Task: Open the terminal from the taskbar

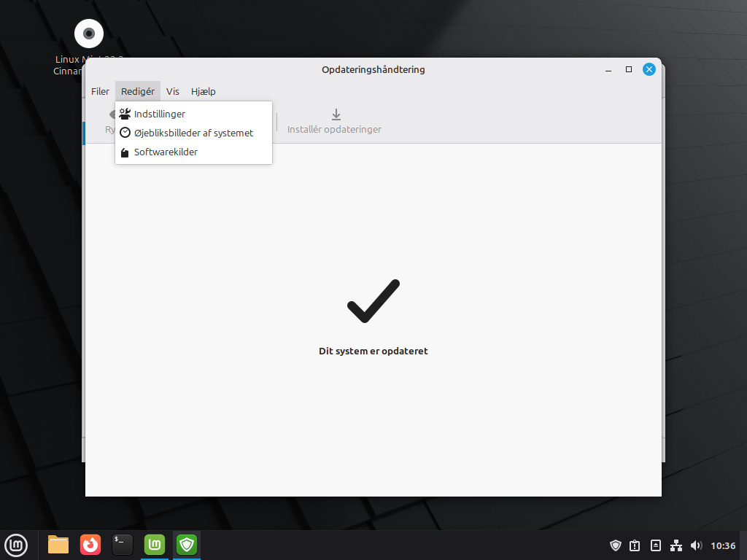Action: tap(123, 545)
